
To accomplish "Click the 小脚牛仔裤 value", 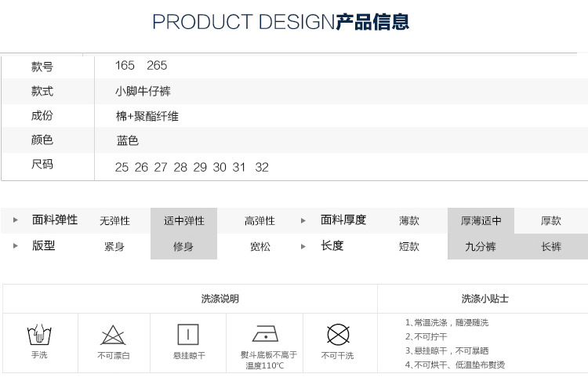I will point(143,91).
